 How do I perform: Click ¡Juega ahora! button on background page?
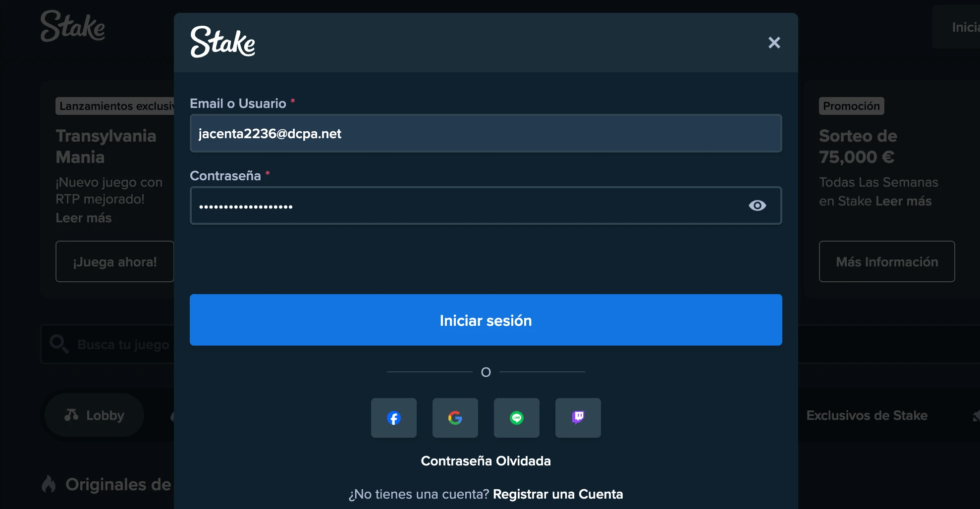point(115,261)
